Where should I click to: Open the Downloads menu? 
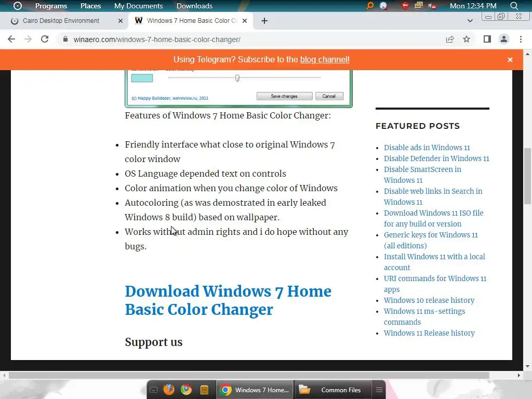click(x=194, y=6)
